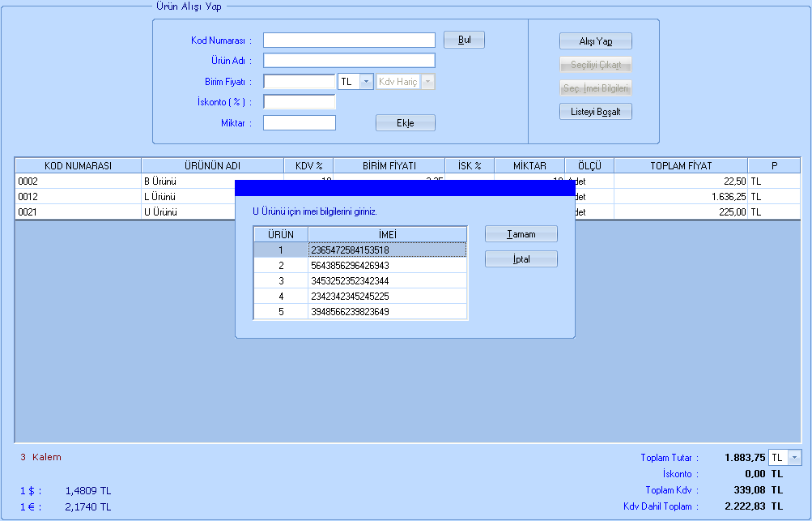Click the KOD NUMARASI column header

pos(78,165)
